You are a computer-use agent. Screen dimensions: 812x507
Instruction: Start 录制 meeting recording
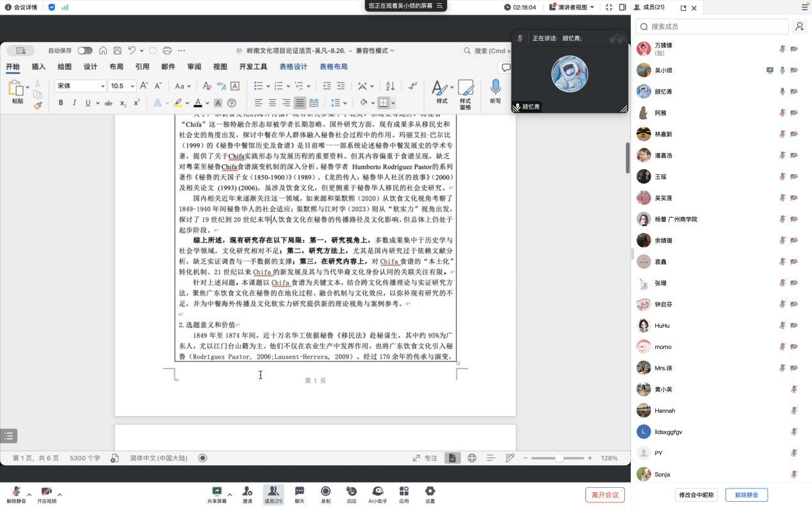(325, 494)
